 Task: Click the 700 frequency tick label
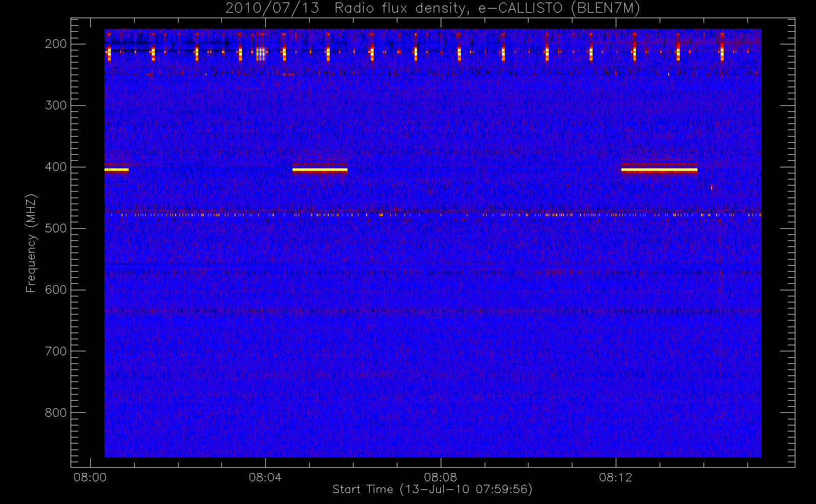pyautogui.click(x=56, y=351)
